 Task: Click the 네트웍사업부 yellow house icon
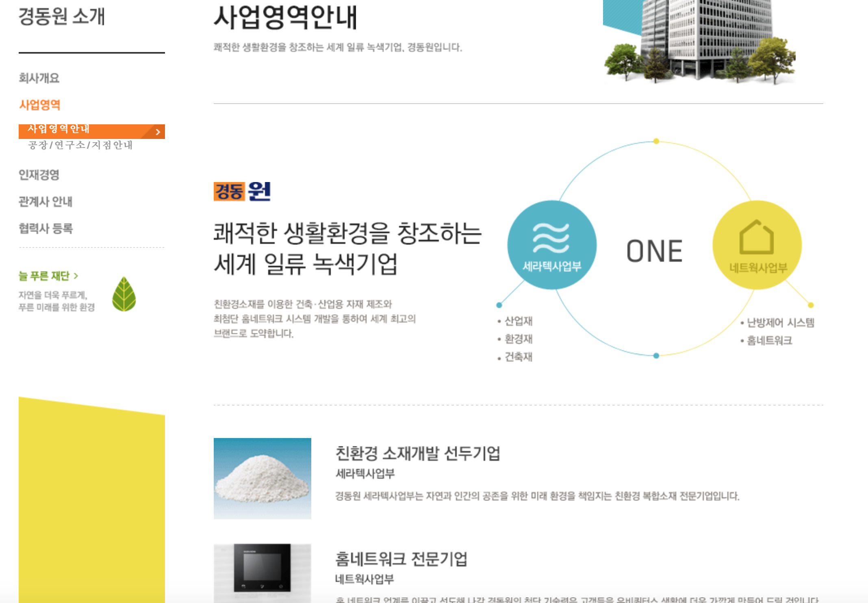tap(757, 245)
